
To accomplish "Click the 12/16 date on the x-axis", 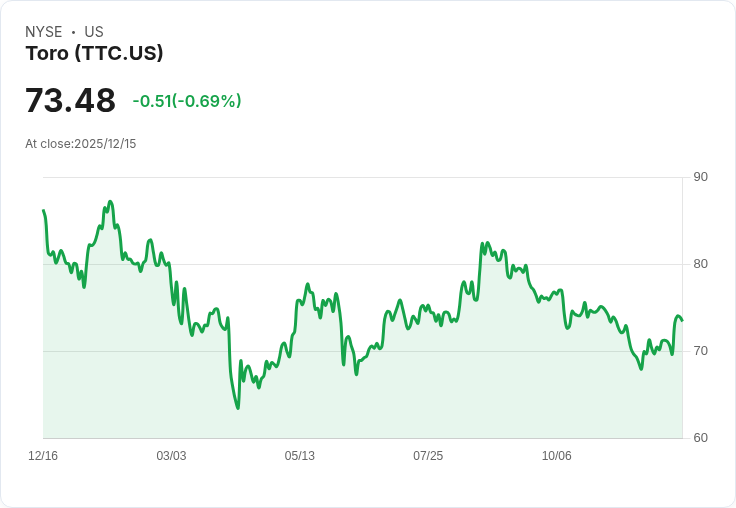I will pyautogui.click(x=43, y=456).
